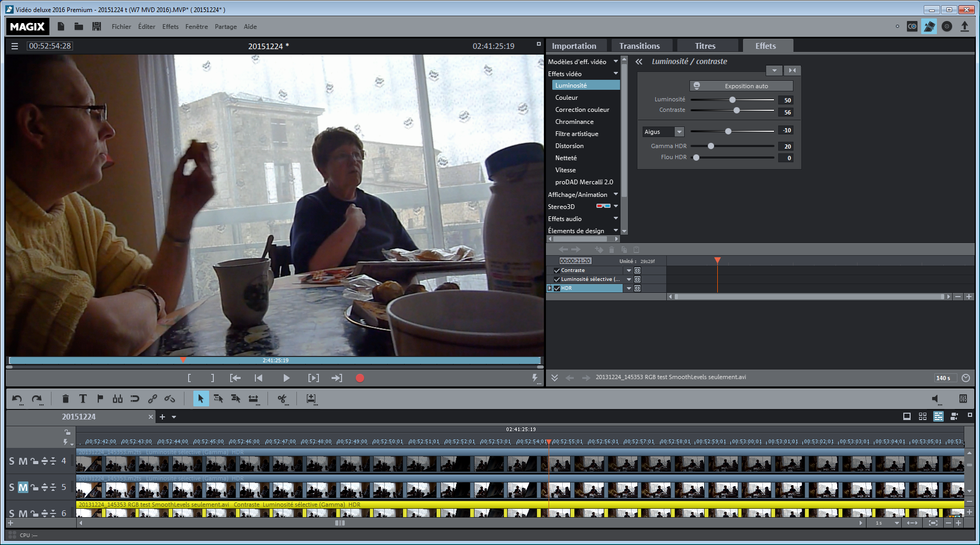This screenshot has width=980, height=545.
Task: Open the Fichier menu
Action: tap(121, 27)
